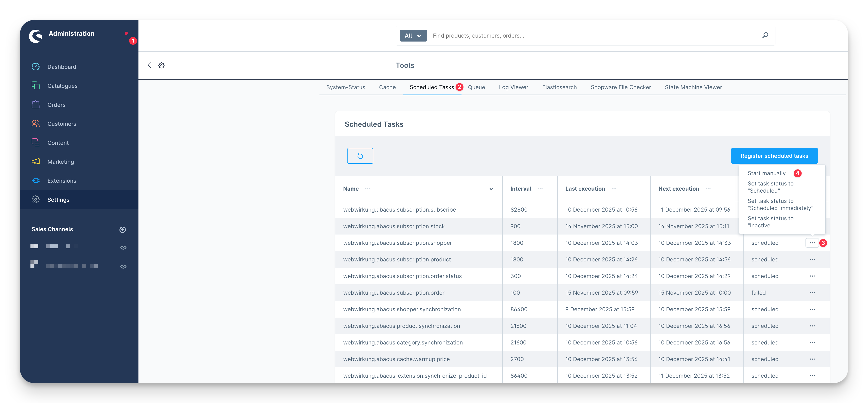This screenshot has height=403, width=868.
Task: Open the Marketing megaphone menu
Action: click(60, 162)
